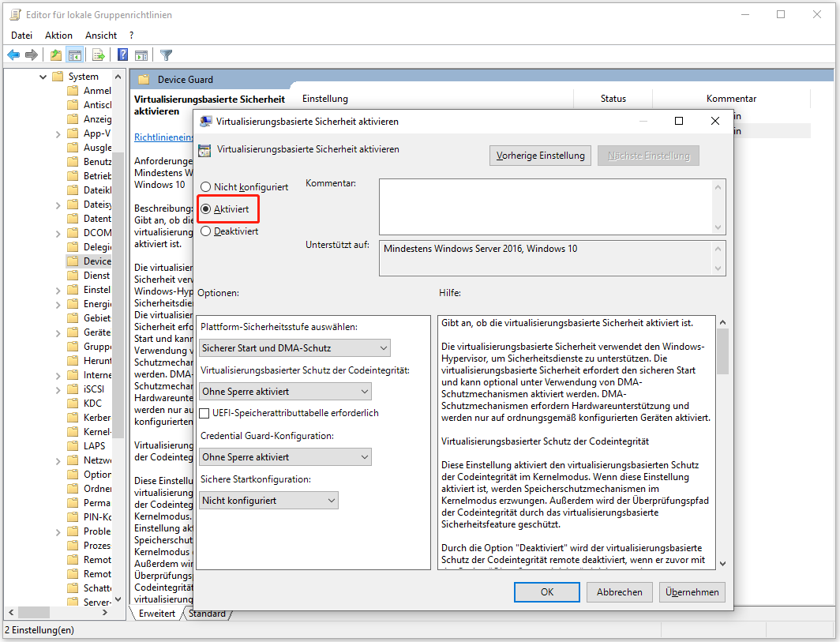Screen dimensions: 840x642
Task: Click the filter funnel icon in toolbar
Action: point(166,54)
